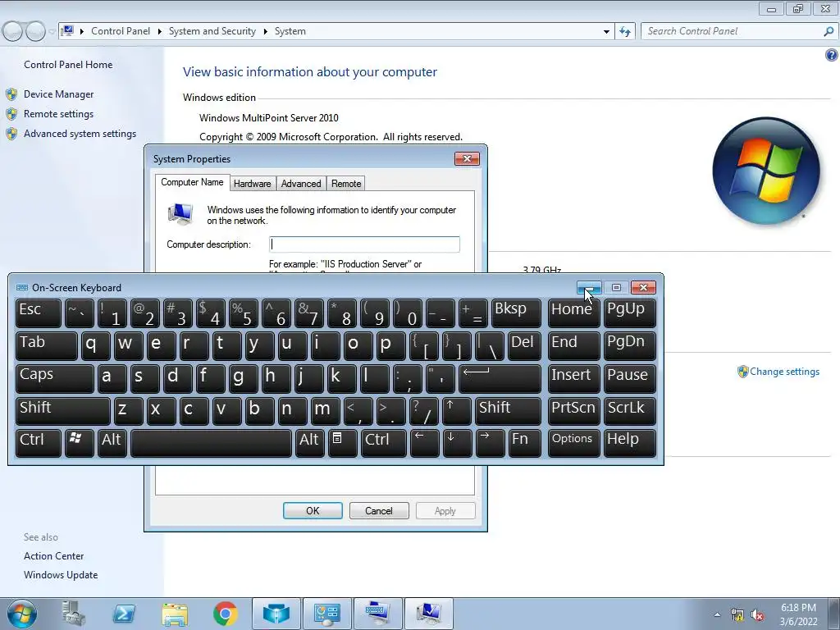Open Device Manager from the sidebar

coord(58,94)
